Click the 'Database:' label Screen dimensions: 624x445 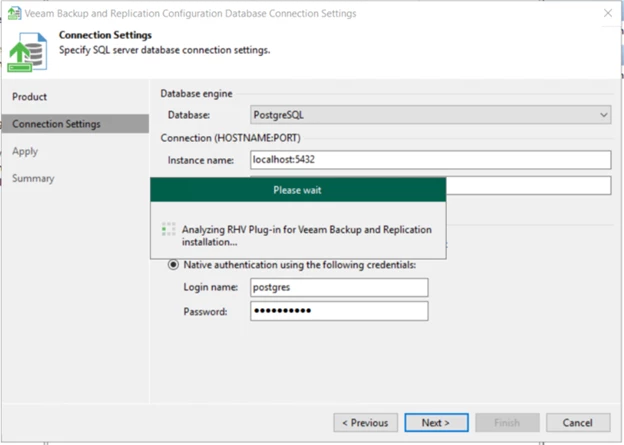pos(189,115)
